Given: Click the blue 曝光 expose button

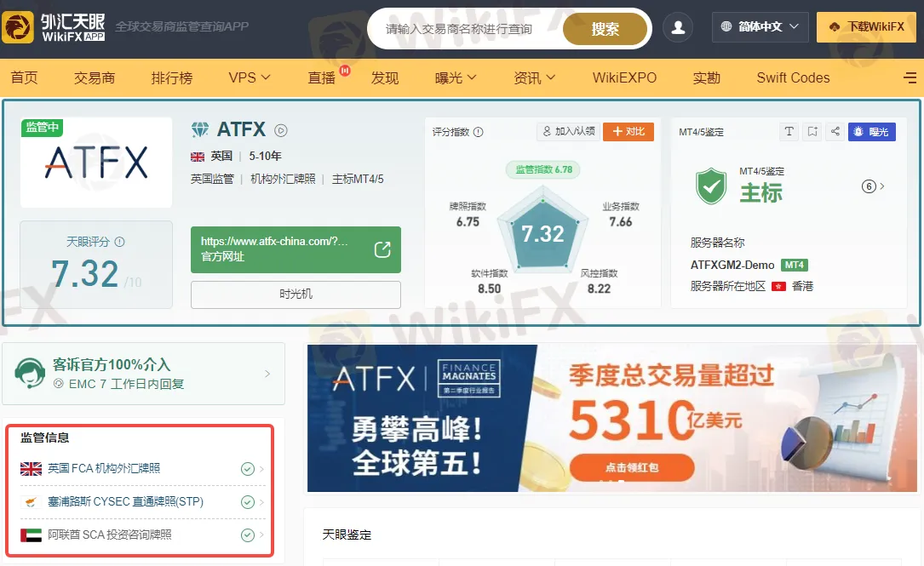Looking at the screenshot, I should point(871,131).
